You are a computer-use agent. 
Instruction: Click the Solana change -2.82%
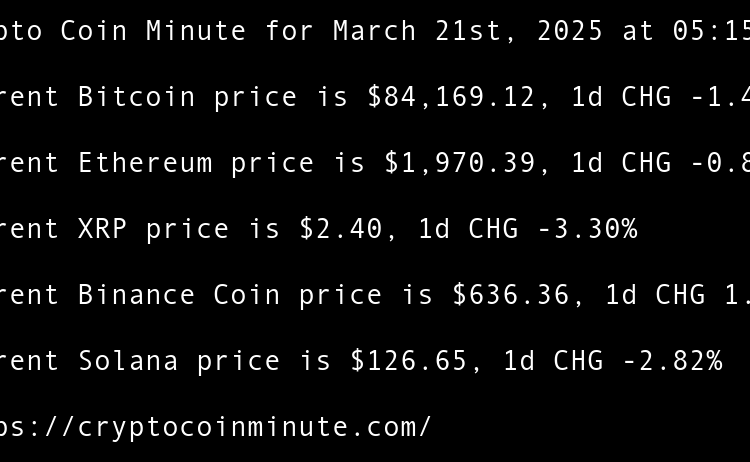[672, 361]
